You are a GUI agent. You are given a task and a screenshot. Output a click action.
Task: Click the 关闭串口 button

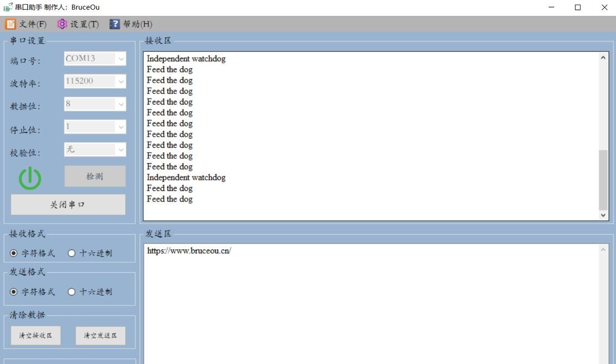pyautogui.click(x=68, y=205)
